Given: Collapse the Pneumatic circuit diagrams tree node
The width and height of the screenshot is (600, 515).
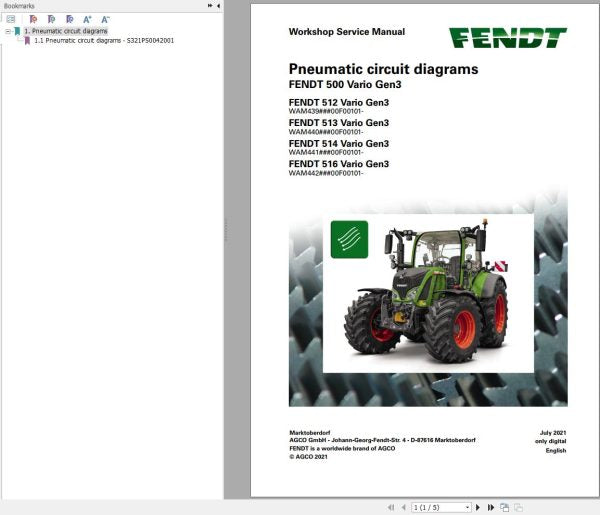Looking at the screenshot, I should tap(7, 31).
